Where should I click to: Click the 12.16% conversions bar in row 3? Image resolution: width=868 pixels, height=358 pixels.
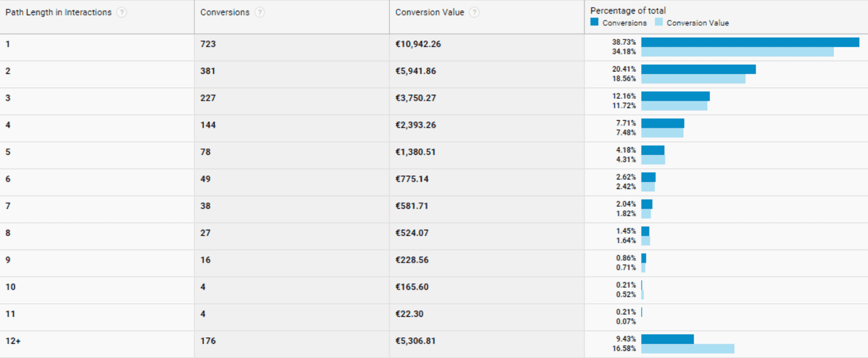click(x=675, y=97)
